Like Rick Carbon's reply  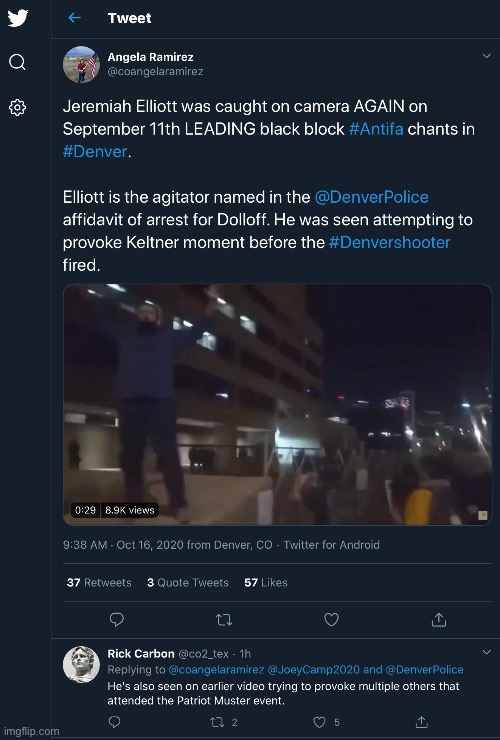pos(320,722)
